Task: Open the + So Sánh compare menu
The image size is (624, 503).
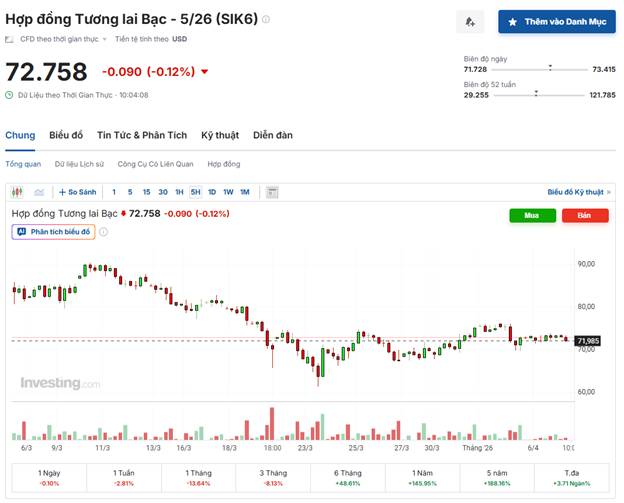Action: point(77,191)
